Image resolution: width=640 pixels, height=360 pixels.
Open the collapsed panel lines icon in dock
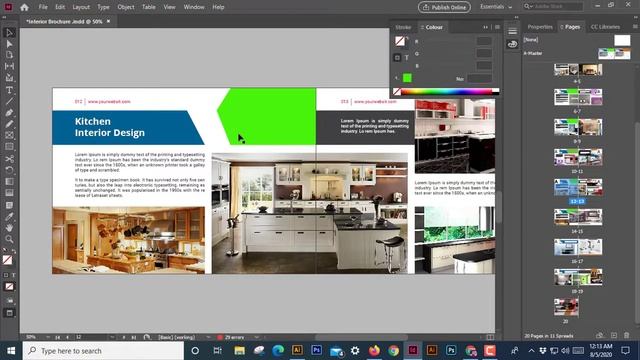[x=512, y=31]
